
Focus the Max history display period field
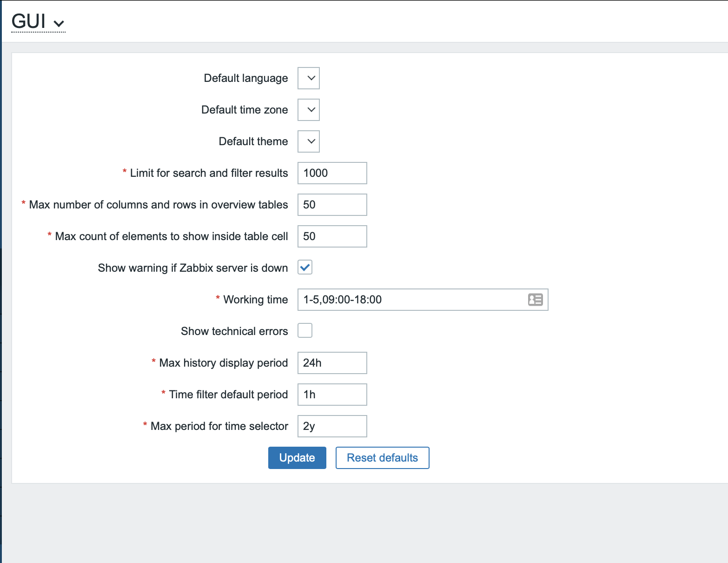click(x=332, y=363)
